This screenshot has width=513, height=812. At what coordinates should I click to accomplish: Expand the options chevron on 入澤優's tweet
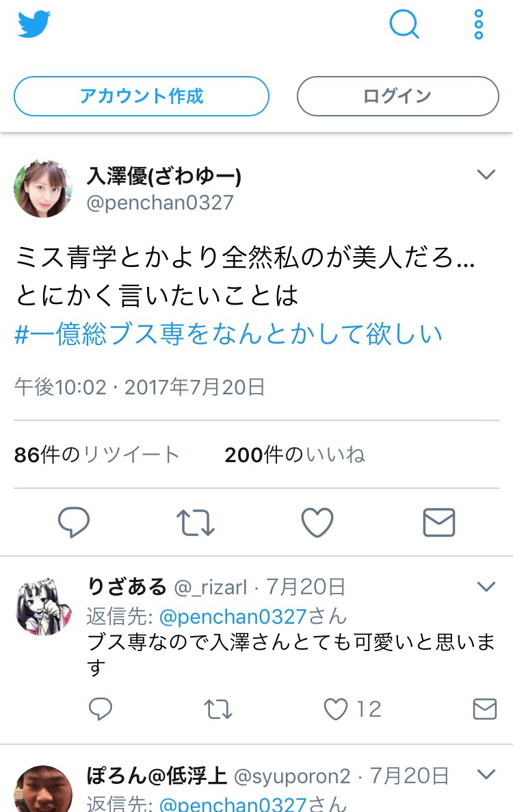coord(486,175)
